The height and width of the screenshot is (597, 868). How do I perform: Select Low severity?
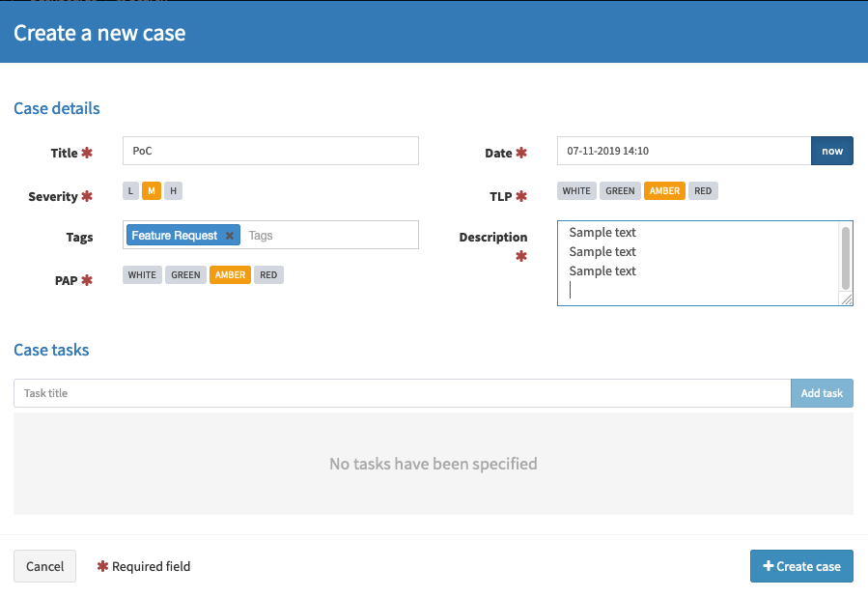click(x=129, y=190)
